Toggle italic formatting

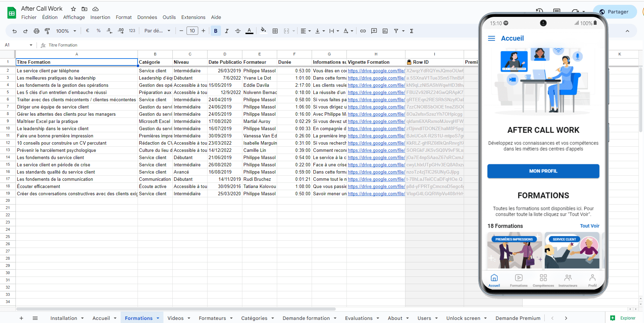tap(227, 31)
